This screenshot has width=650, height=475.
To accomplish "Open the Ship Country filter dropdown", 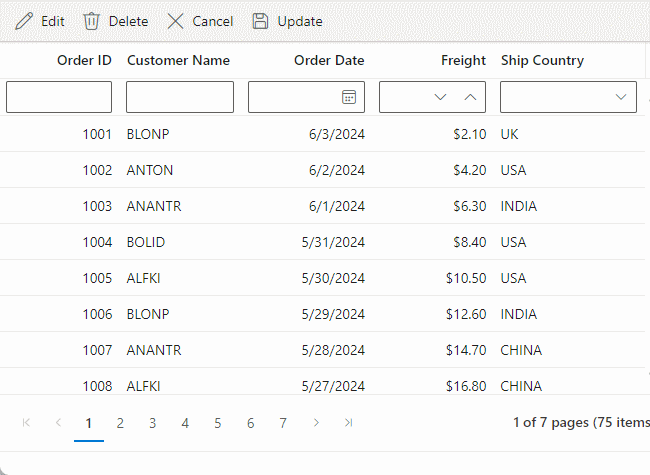I will (x=621, y=97).
